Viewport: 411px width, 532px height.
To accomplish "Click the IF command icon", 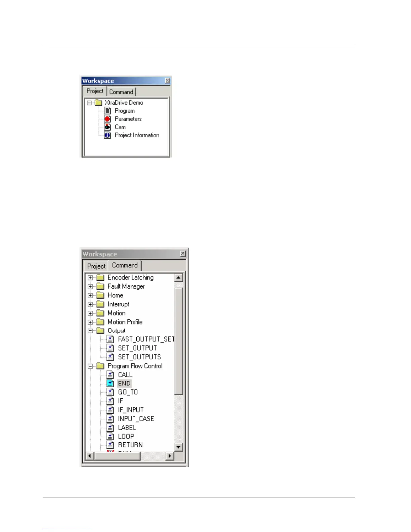I will click(110, 401).
